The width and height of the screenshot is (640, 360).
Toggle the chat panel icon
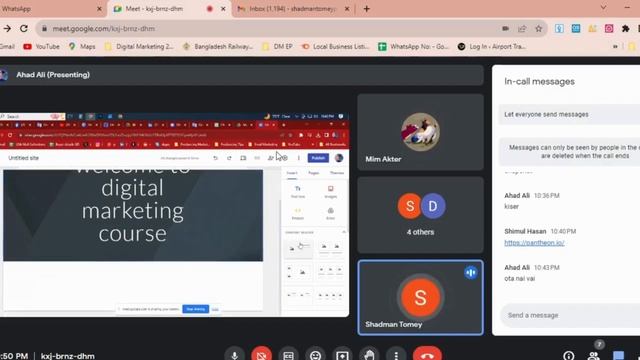pyautogui.click(x=619, y=356)
